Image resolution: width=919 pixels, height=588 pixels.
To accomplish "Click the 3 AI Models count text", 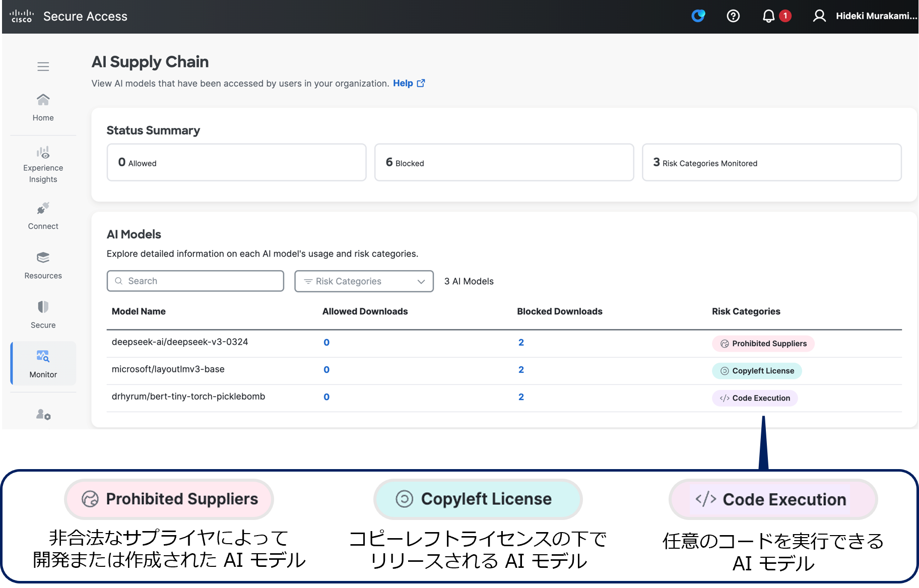I will click(469, 281).
